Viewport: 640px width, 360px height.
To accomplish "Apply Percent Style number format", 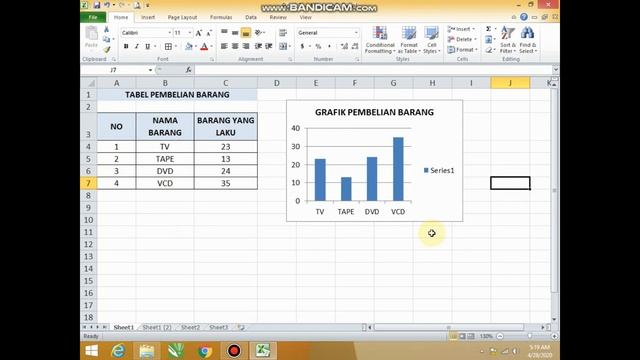I will (x=318, y=47).
